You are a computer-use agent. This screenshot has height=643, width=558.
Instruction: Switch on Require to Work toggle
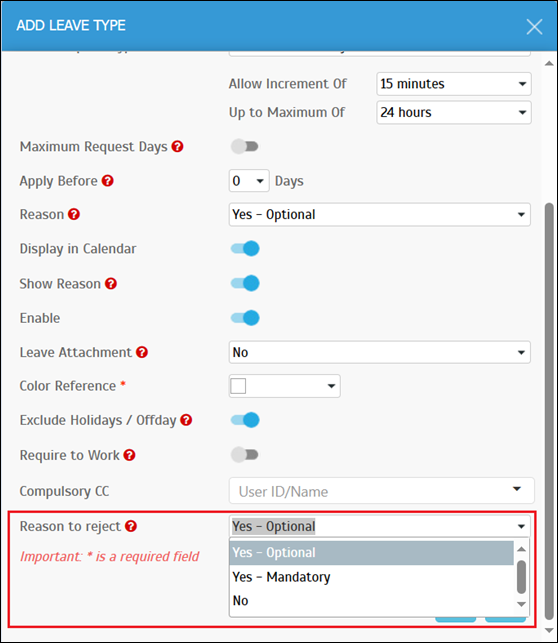[245, 455]
